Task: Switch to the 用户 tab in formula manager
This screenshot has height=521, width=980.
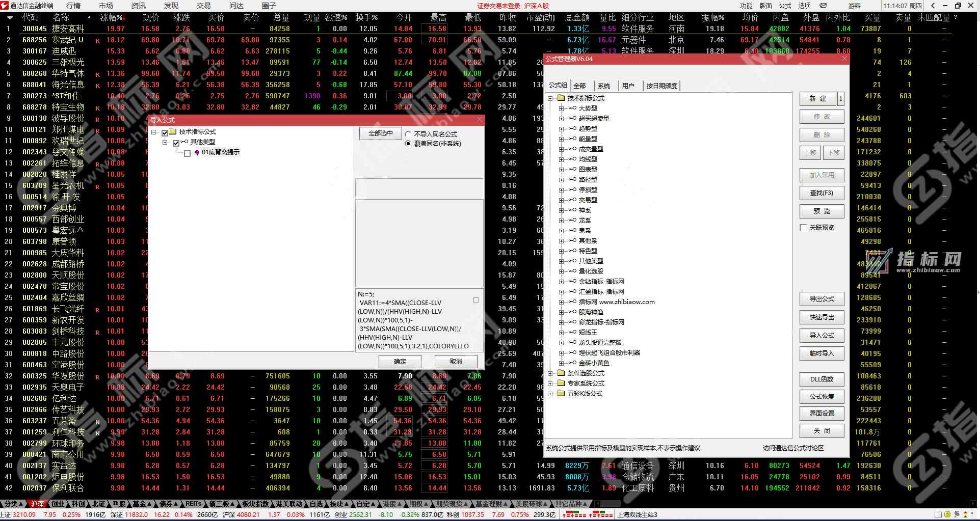Action: point(628,86)
